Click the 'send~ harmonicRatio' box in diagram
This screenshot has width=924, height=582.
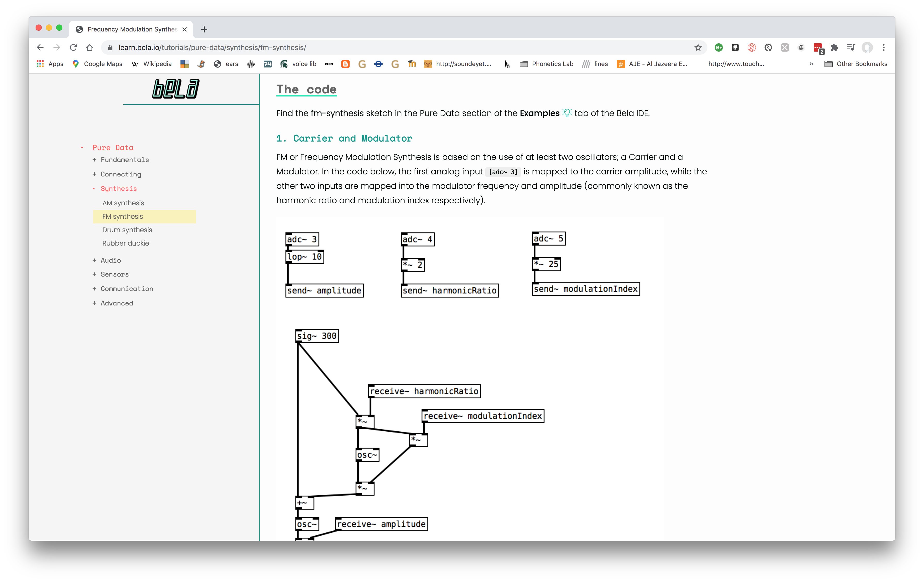(450, 290)
